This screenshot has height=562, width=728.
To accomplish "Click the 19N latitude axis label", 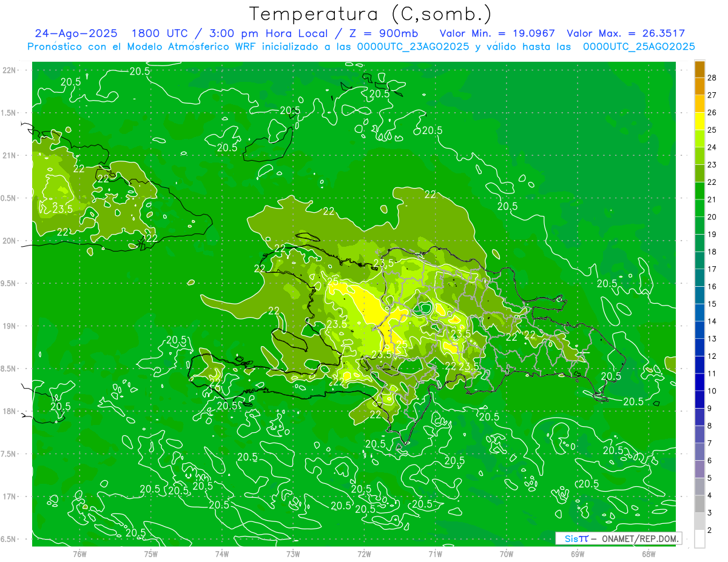I will 9,326.
